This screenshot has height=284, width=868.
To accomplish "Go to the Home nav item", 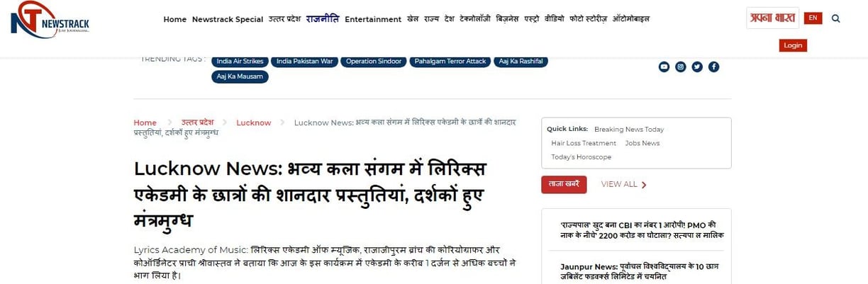I will (x=175, y=19).
